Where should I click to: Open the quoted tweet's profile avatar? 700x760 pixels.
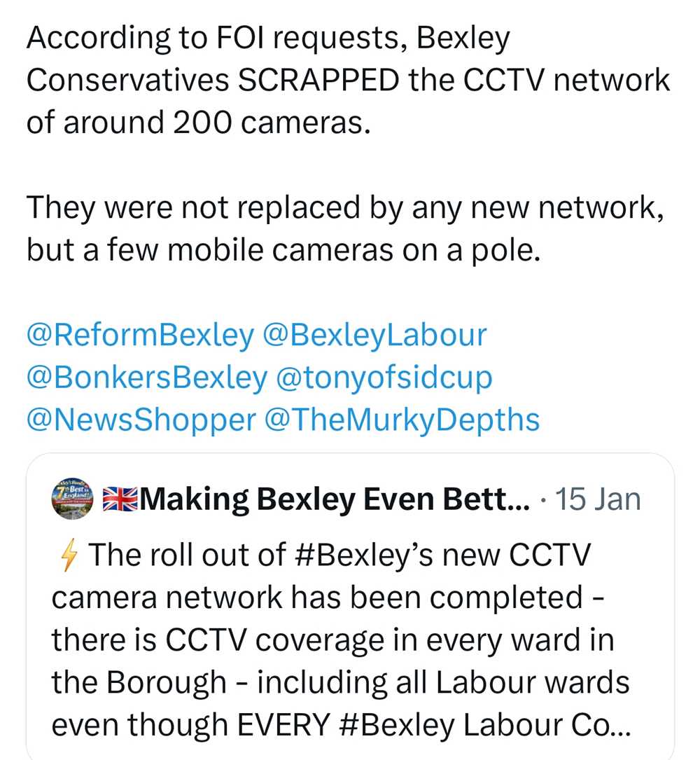click(x=73, y=499)
